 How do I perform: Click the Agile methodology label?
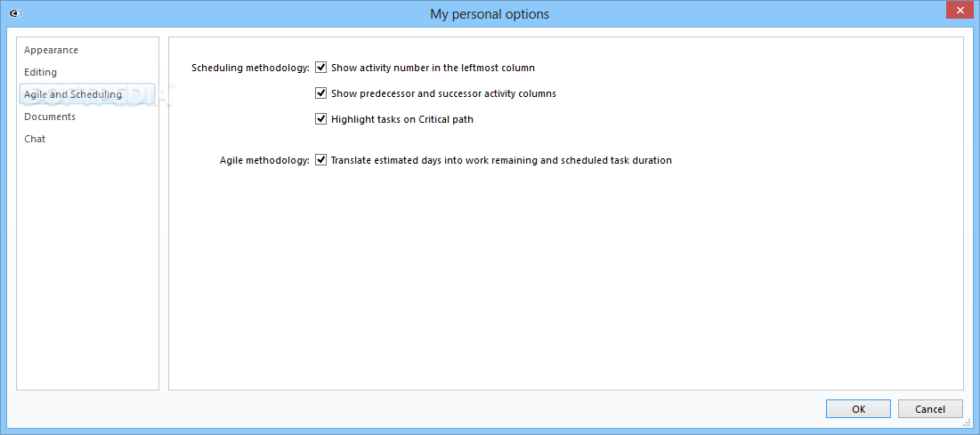(264, 160)
